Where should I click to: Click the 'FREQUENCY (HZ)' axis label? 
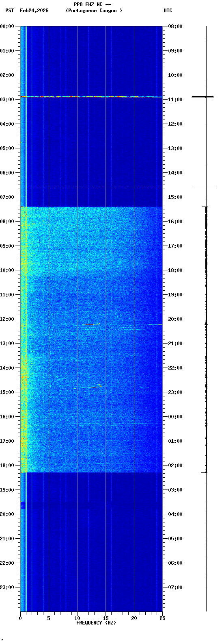(x=96, y=623)
